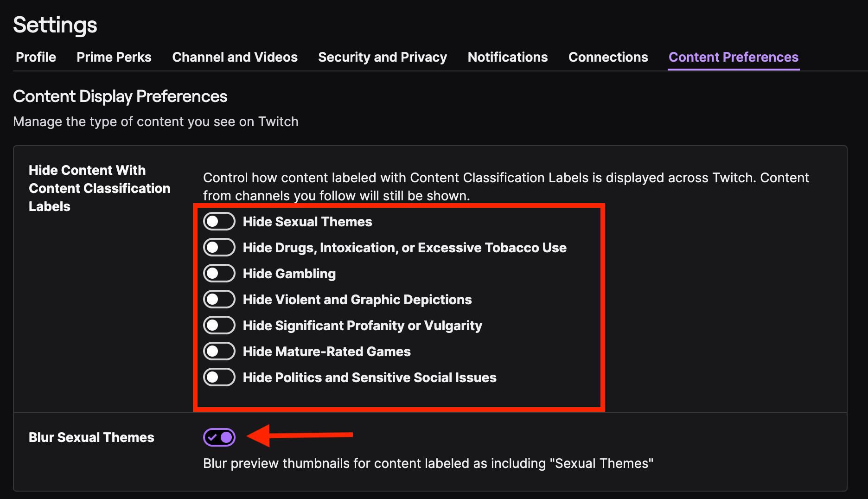
Task: Open Security and Privacy tab
Action: coord(383,57)
